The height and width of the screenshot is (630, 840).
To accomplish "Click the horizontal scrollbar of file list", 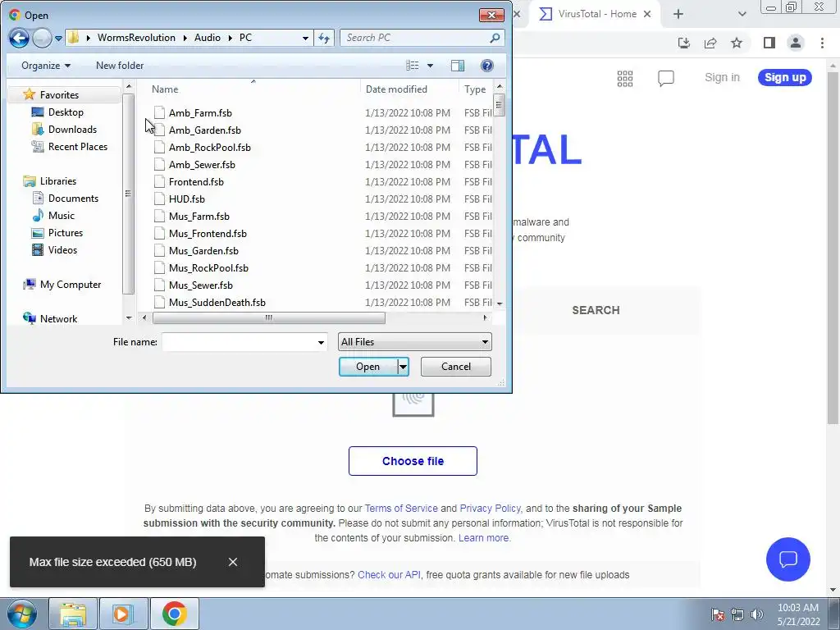I will tap(268, 317).
